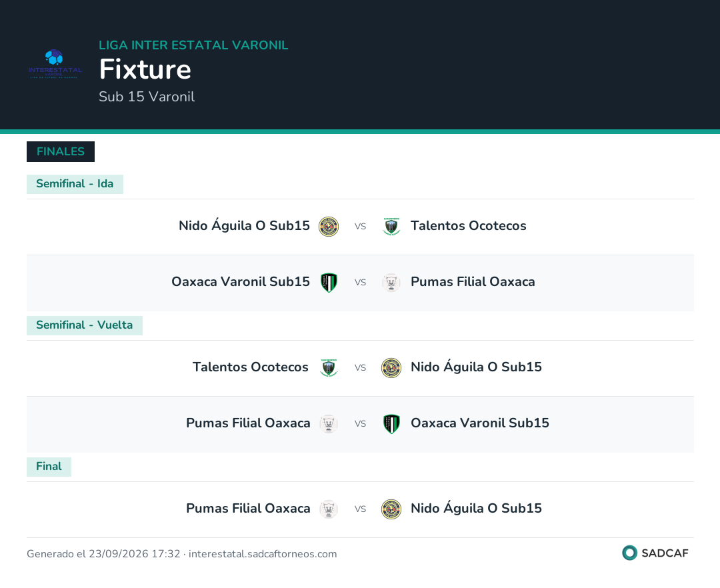720x588 pixels.
Task: Open Oaxaca Varonil Sub15 in Semifinal Vuelta
Action: (480, 423)
